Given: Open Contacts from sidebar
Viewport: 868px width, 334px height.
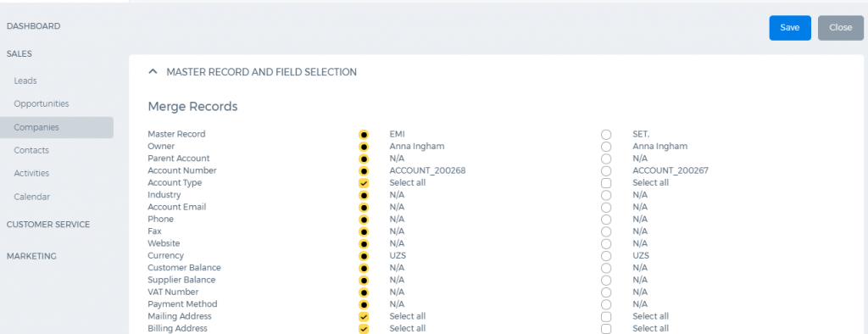Looking at the screenshot, I should 31,150.
